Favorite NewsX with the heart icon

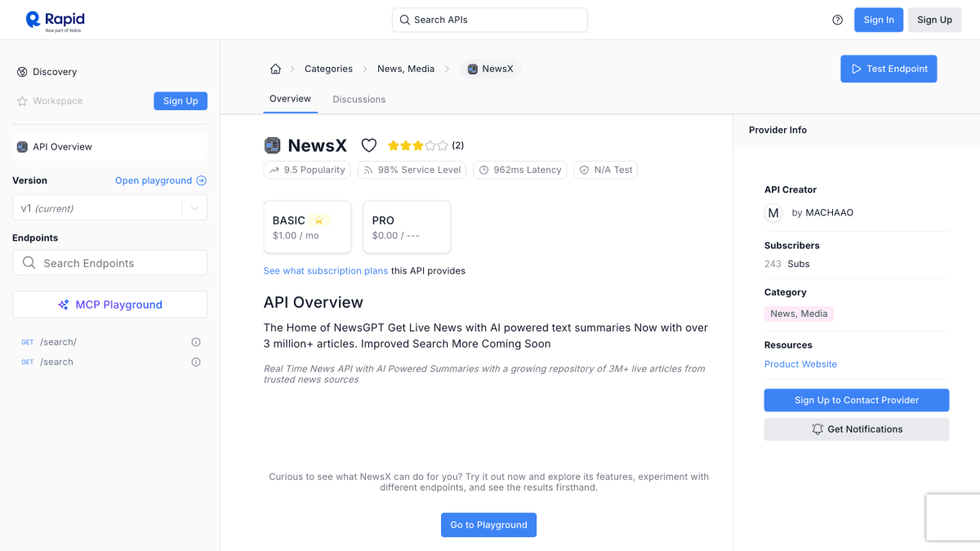tap(369, 145)
